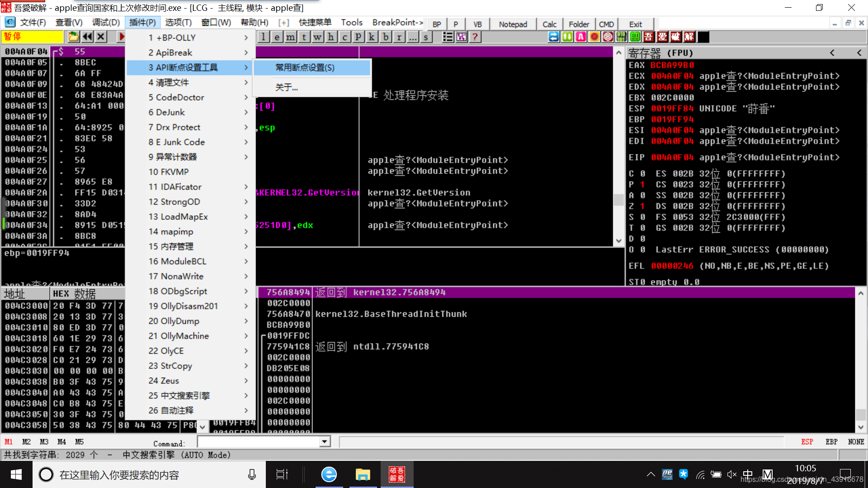Click the BP shortcut button

437,24
